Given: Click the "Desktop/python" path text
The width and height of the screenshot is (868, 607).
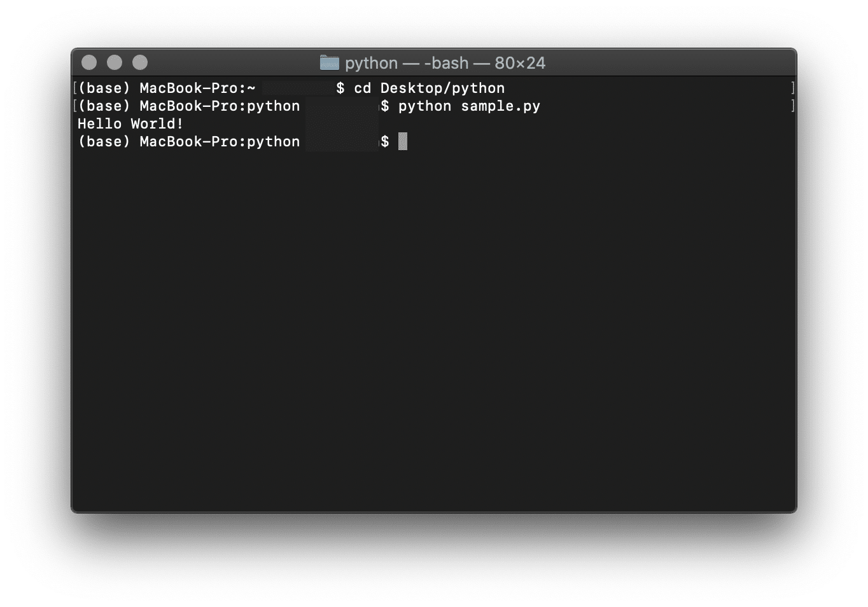Looking at the screenshot, I should point(442,88).
